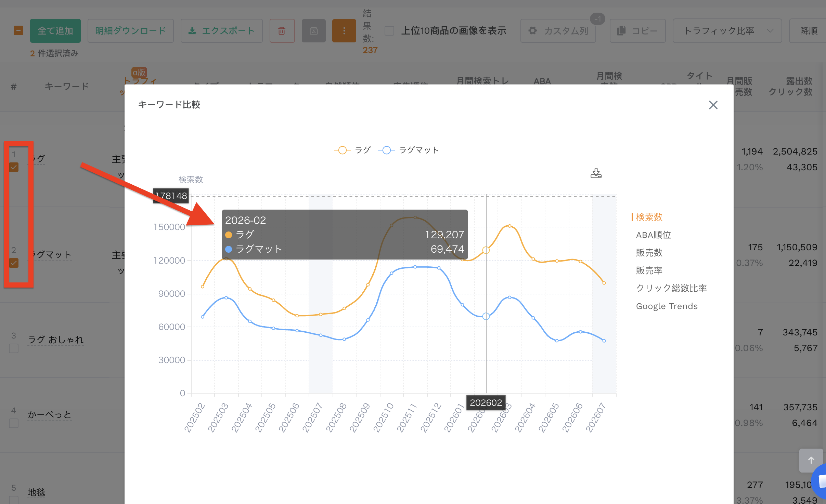826x504 pixels.
Task: Close the キーワード比較 dialog
Action: [713, 105]
